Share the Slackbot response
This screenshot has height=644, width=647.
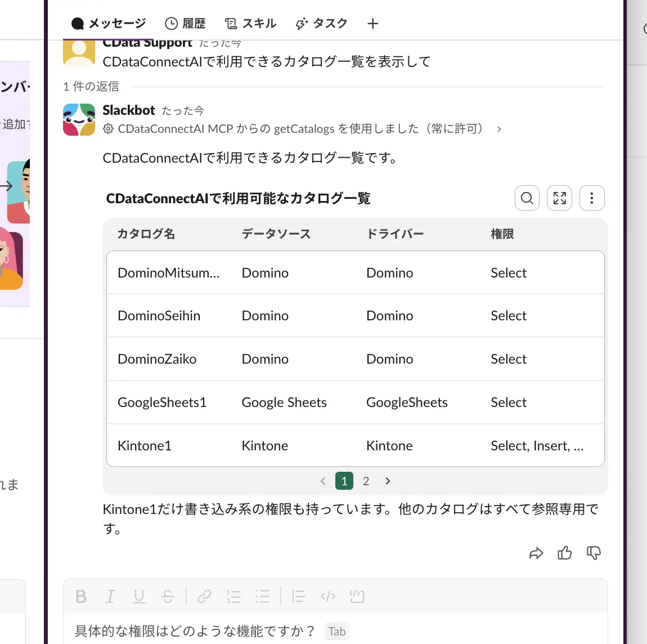(536, 553)
